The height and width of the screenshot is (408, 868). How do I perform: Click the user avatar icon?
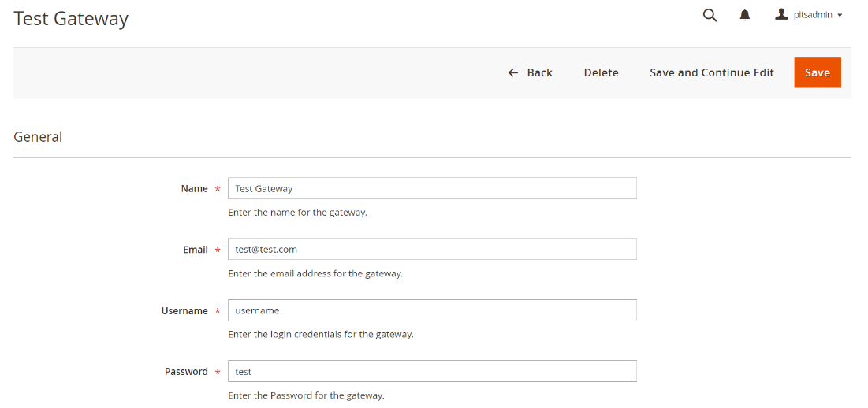[x=781, y=14]
